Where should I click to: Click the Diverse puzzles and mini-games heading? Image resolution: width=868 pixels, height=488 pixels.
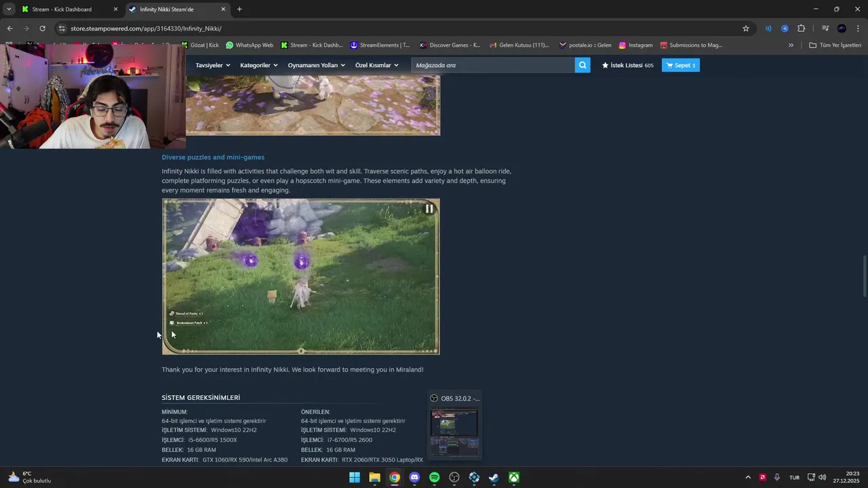(x=213, y=157)
